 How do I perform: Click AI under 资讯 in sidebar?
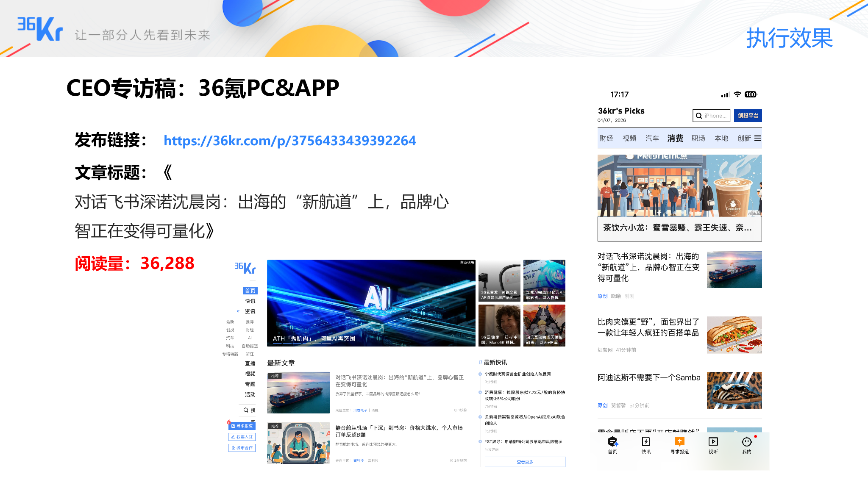pyautogui.click(x=250, y=338)
